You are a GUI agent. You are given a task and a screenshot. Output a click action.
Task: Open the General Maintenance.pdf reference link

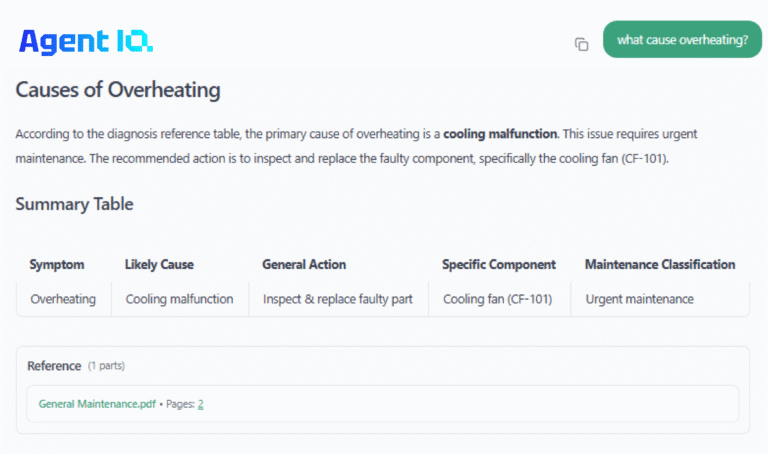[97, 404]
